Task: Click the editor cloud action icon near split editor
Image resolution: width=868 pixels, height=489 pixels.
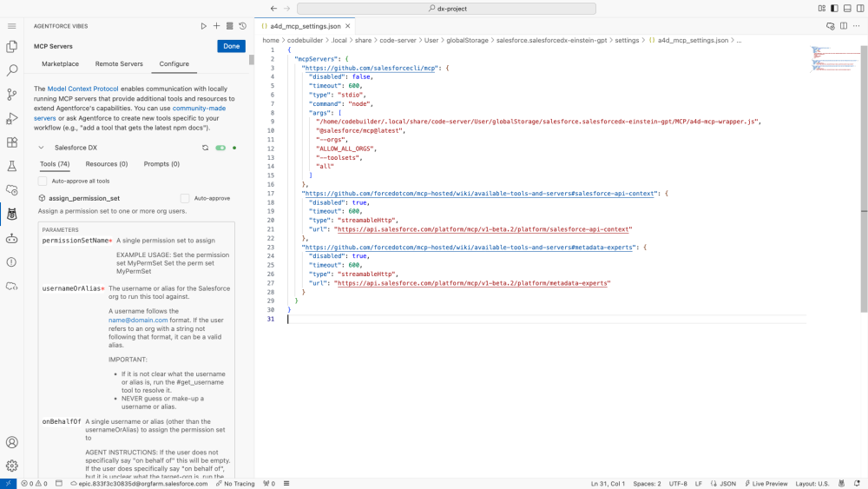Action: [x=831, y=26]
